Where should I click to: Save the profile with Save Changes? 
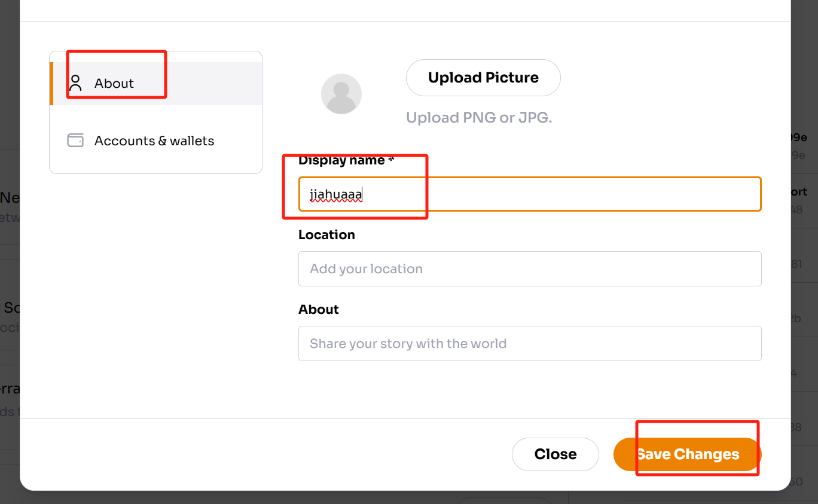(x=687, y=454)
